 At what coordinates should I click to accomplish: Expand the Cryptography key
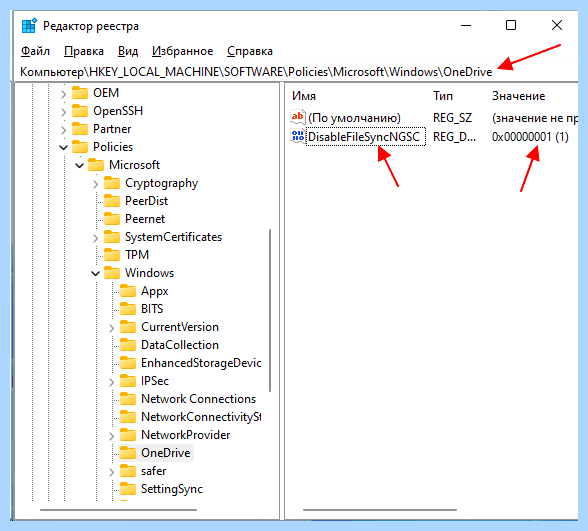tap(96, 184)
